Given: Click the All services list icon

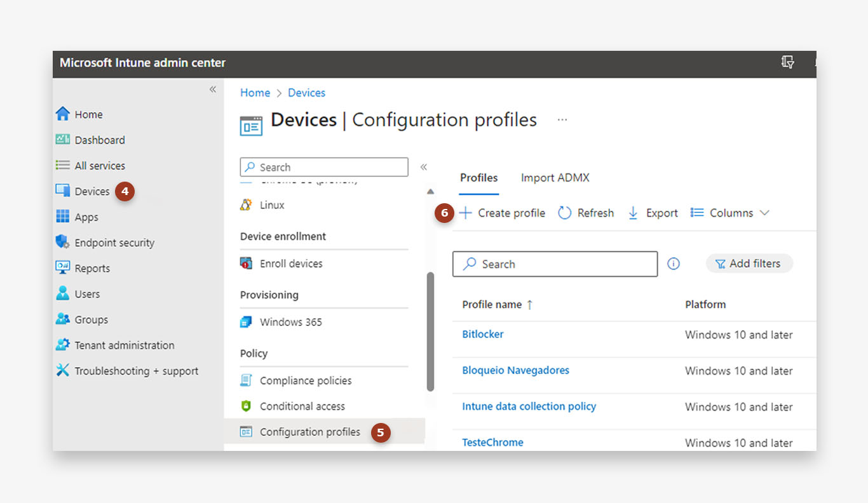Looking at the screenshot, I should click(x=62, y=165).
